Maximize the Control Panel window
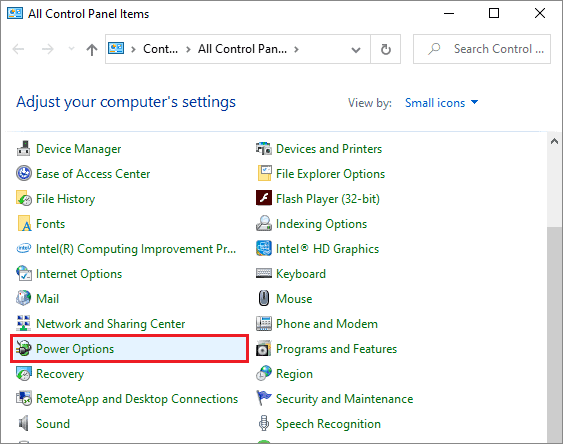The height and width of the screenshot is (444, 563). [494, 14]
